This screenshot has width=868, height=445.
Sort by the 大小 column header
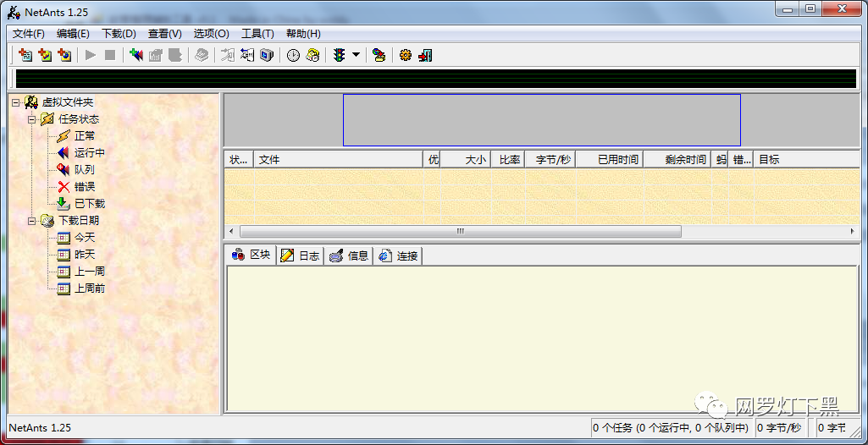coord(466,160)
